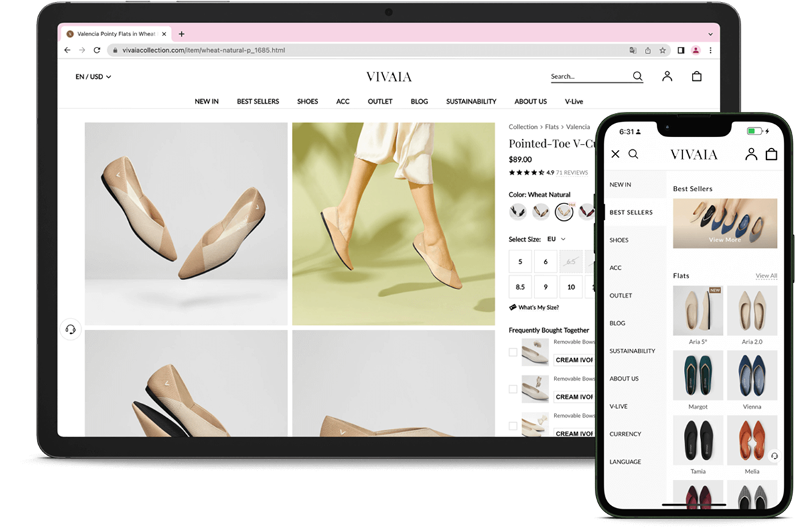
Task: Open ACC menu on tablet
Action: pos(343,102)
